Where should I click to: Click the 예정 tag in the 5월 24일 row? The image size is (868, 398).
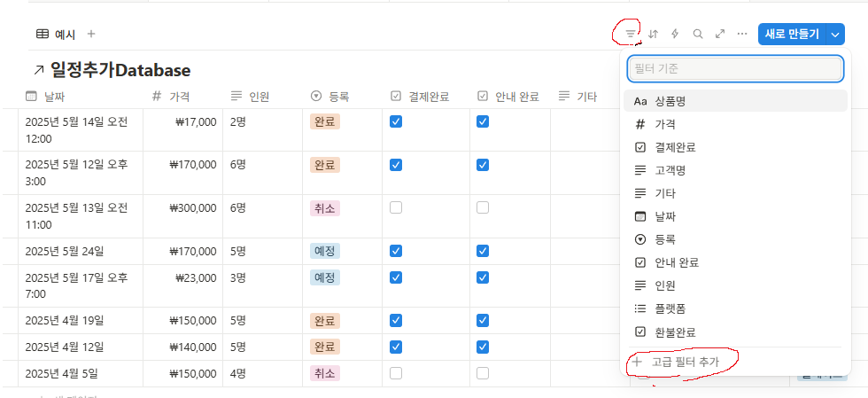(x=325, y=251)
